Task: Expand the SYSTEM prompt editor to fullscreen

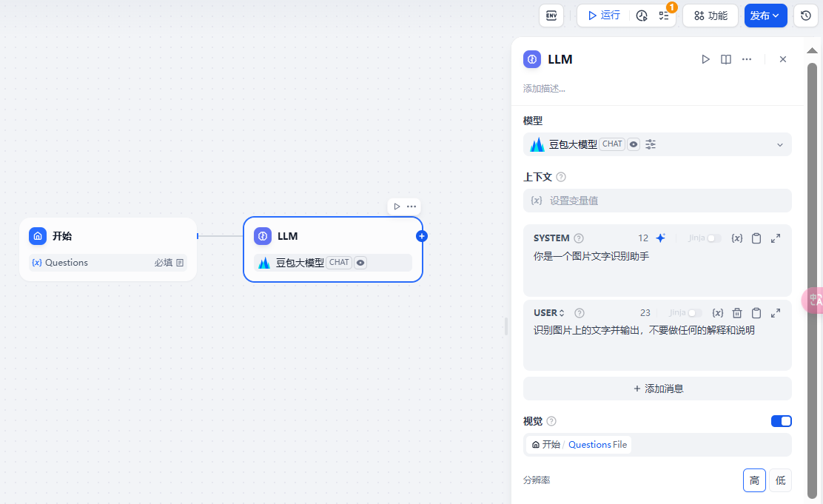Action: (776, 238)
